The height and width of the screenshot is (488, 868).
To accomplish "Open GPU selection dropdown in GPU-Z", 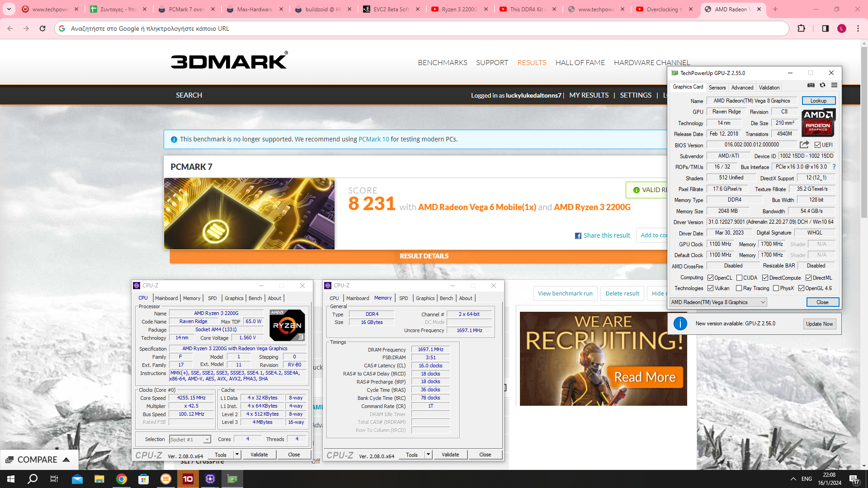I will coord(718,302).
